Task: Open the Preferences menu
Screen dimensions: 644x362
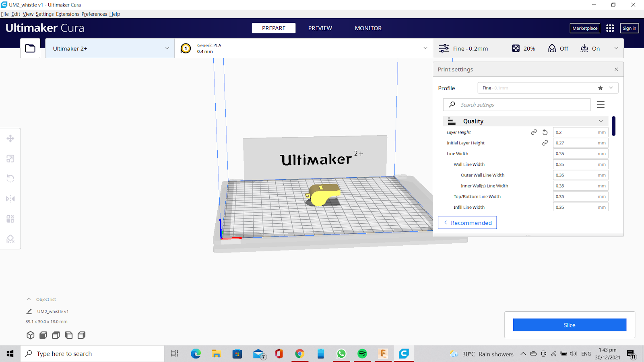Action: click(x=94, y=14)
